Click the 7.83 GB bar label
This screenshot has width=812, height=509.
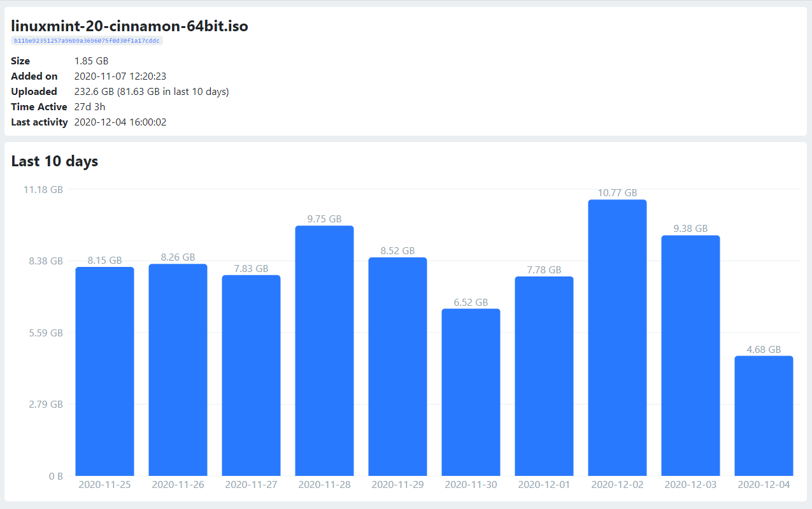click(x=251, y=268)
